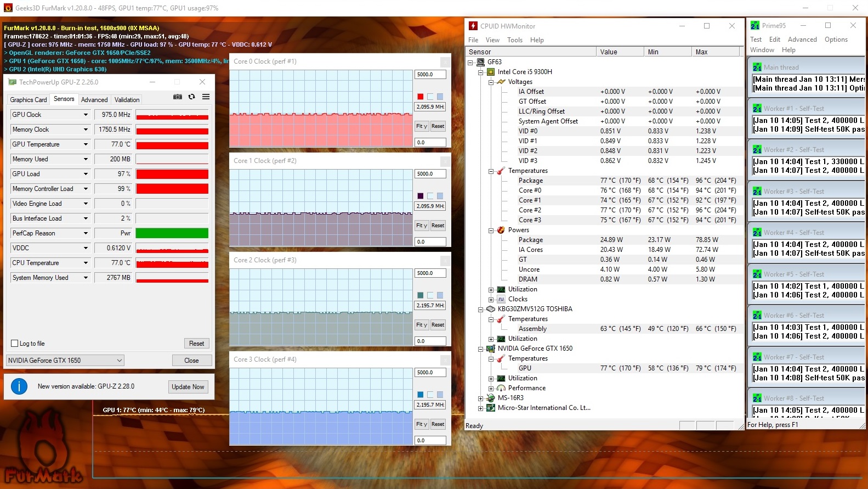Switch to the Graphics Card tab
This screenshot has height=489, width=868.
[29, 100]
